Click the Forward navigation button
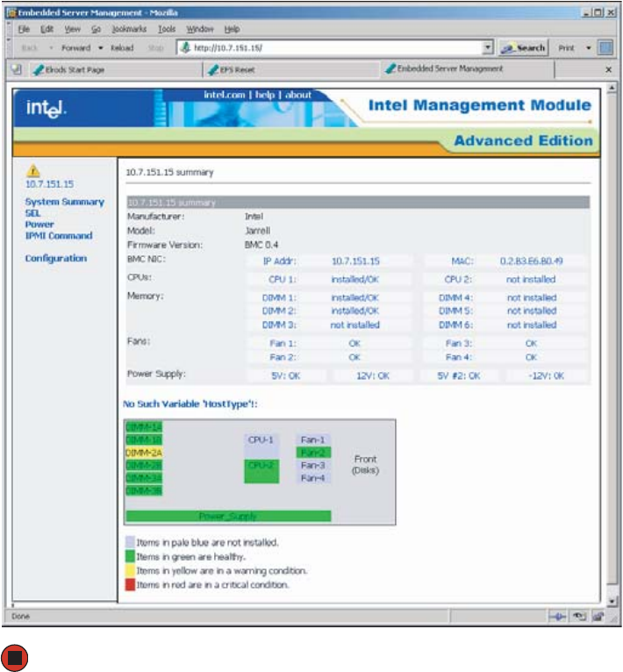 pyautogui.click(x=75, y=48)
